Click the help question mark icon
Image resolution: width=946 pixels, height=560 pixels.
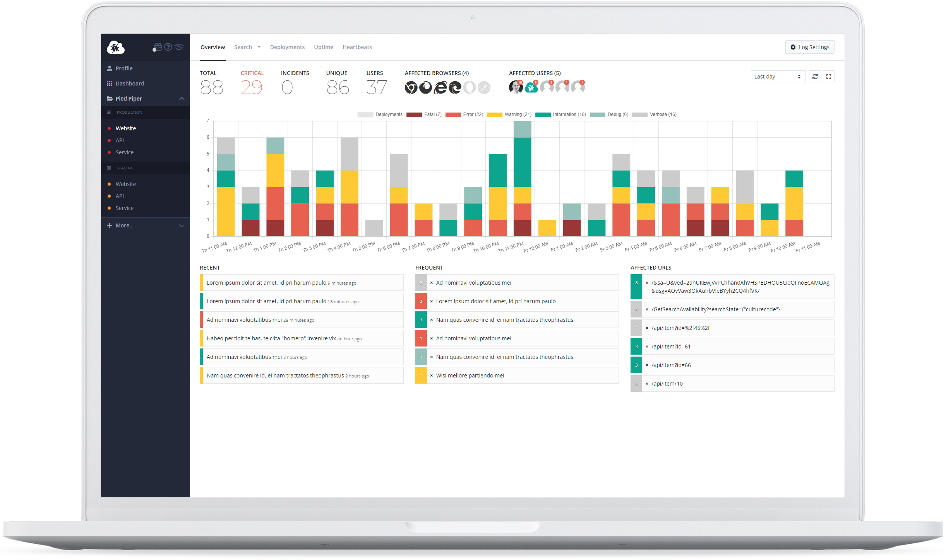click(168, 47)
